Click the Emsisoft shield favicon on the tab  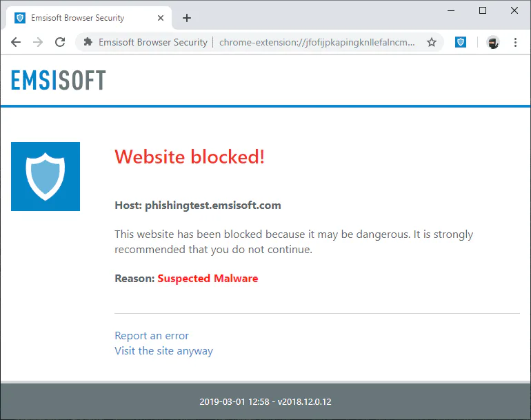click(x=20, y=18)
